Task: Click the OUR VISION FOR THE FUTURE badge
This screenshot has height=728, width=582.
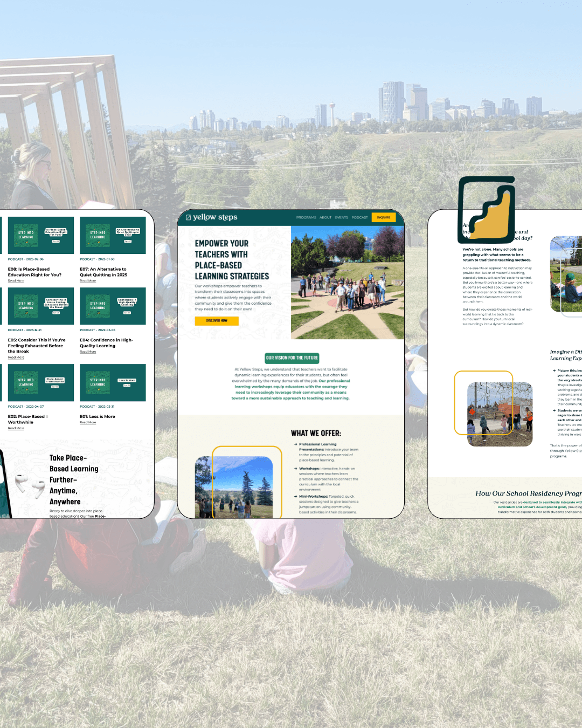Action: [x=292, y=358]
